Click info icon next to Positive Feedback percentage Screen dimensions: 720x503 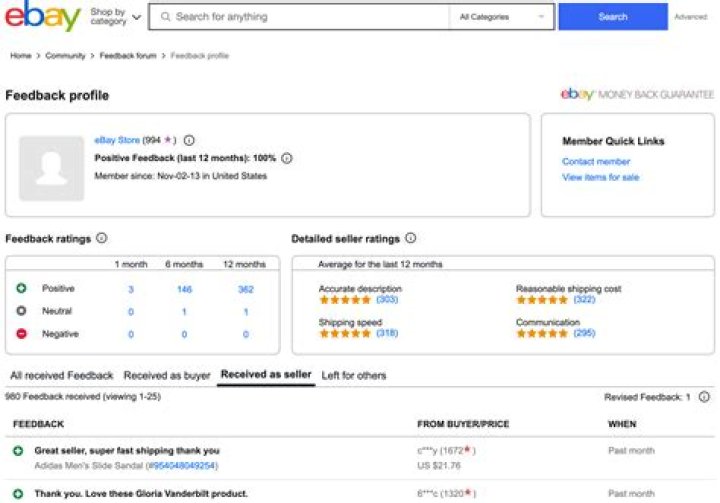pos(287,158)
